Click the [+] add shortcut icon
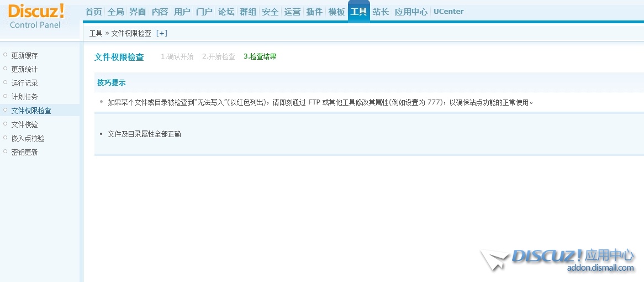Screen dimensions: 644x282 [x=161, y=33]
